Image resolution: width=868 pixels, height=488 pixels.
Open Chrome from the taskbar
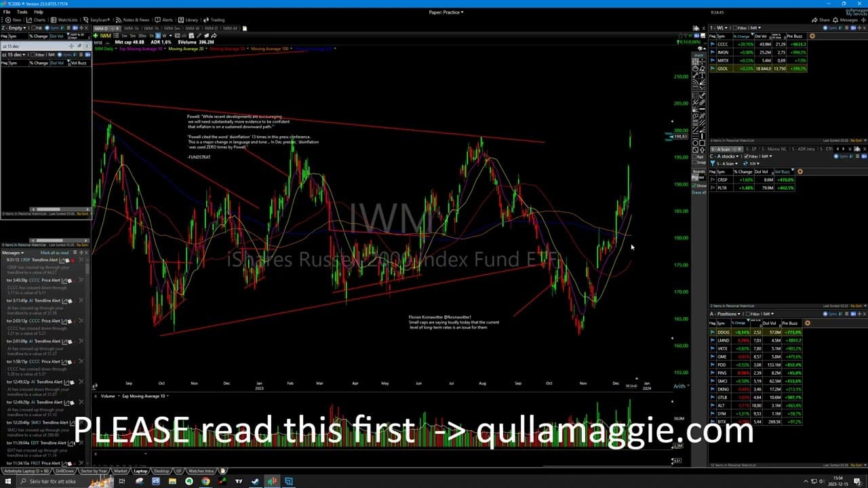coord(205,482)
